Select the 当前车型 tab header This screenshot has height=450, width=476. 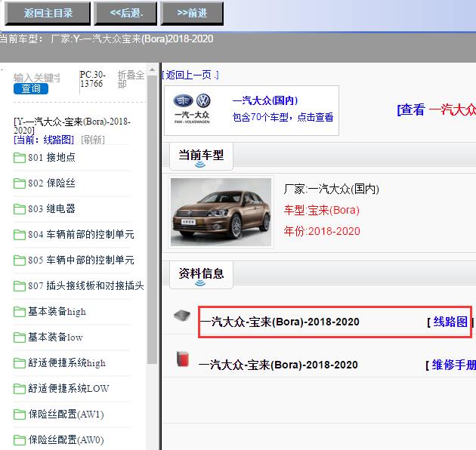[201, 156]
